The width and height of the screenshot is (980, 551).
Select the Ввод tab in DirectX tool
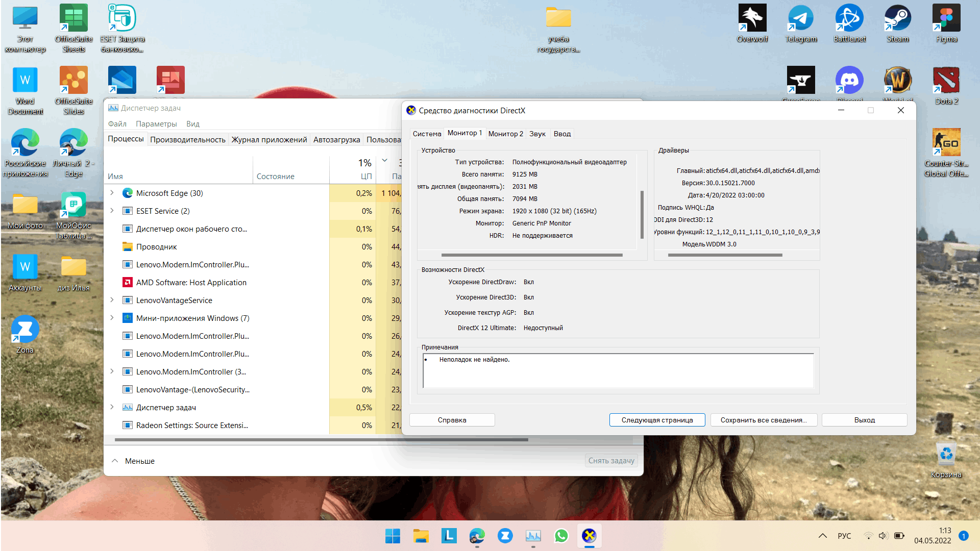pos(562,134)
